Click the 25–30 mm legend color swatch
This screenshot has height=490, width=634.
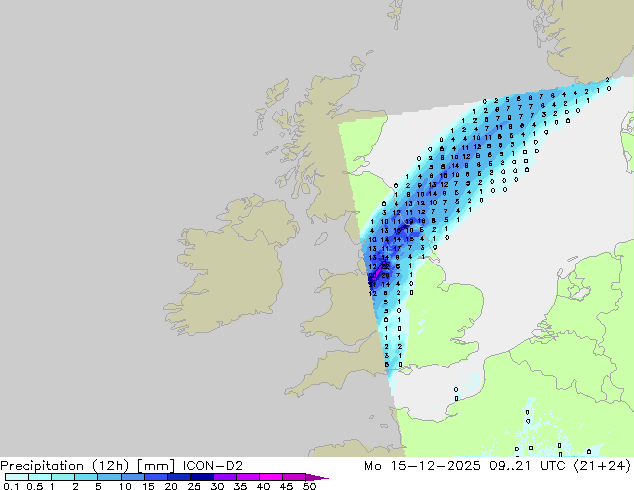tap(202, 477)
